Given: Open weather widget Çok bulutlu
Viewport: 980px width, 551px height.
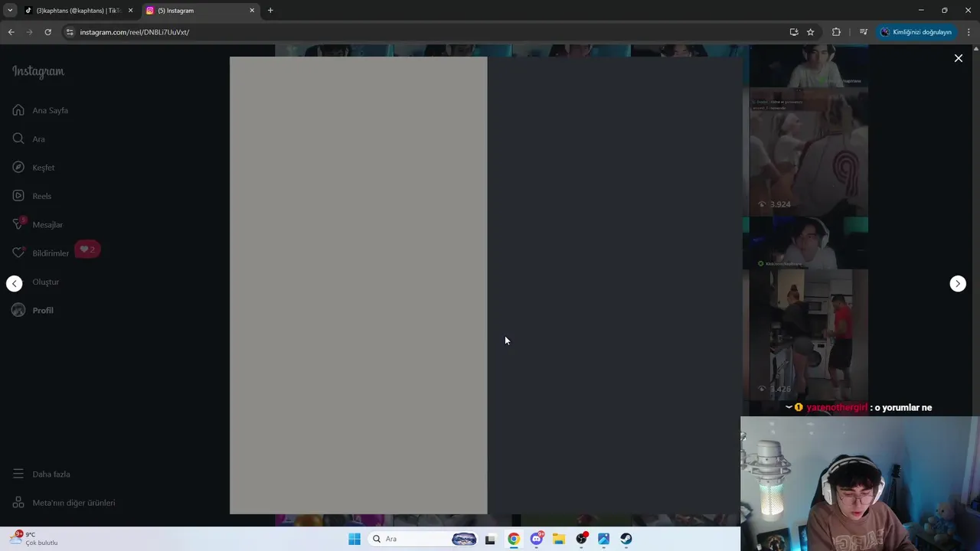Looking at the screenshot, I should tap(34, 539).
